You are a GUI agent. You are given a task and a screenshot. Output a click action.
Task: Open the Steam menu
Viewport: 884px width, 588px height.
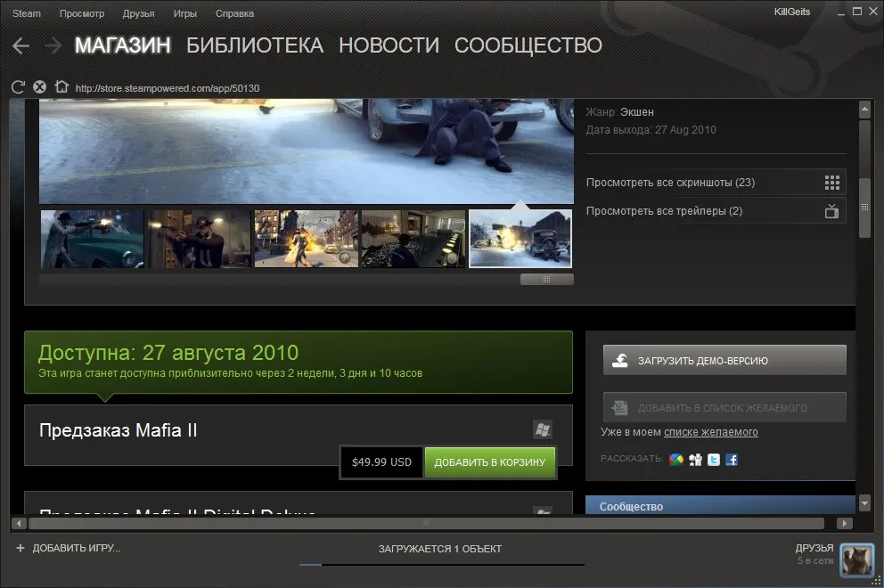(x=27, y=13)
